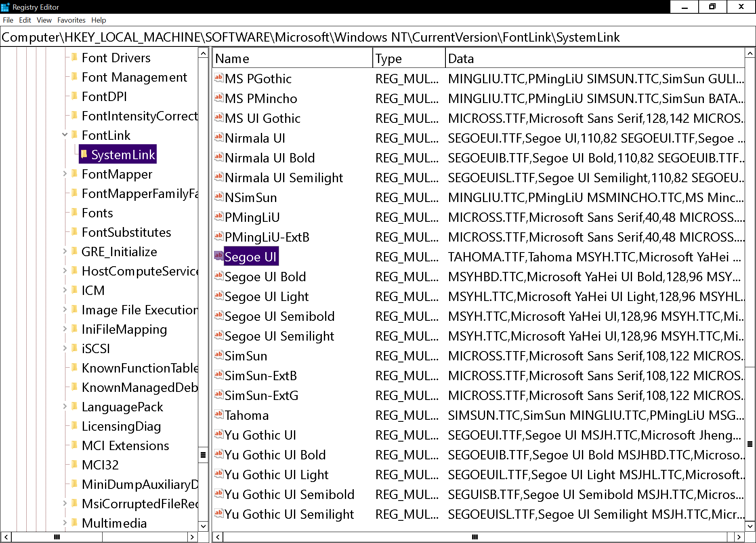The image size is (756, 543).
Task: Click the folder icon of LicensingDiag key
Action: pyautogui.click(x=74, y=425)
